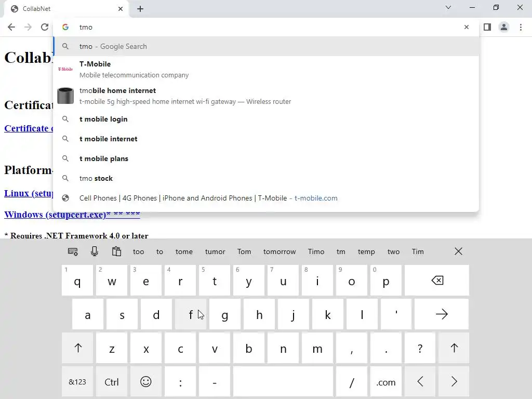
Task: Pick the 'temp' word suggestion
Action: (366, 252)
